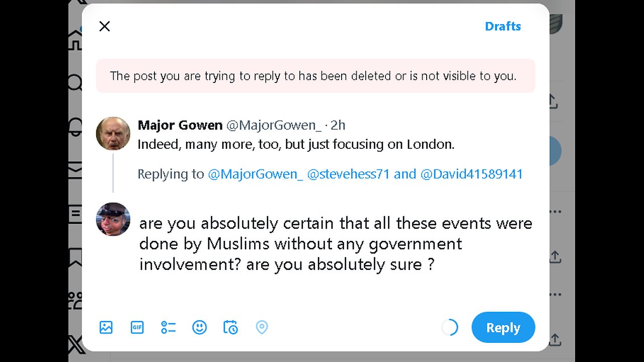644x362 pixels.
Task: Click into the reply text field
Action: [x=336, y=243]
